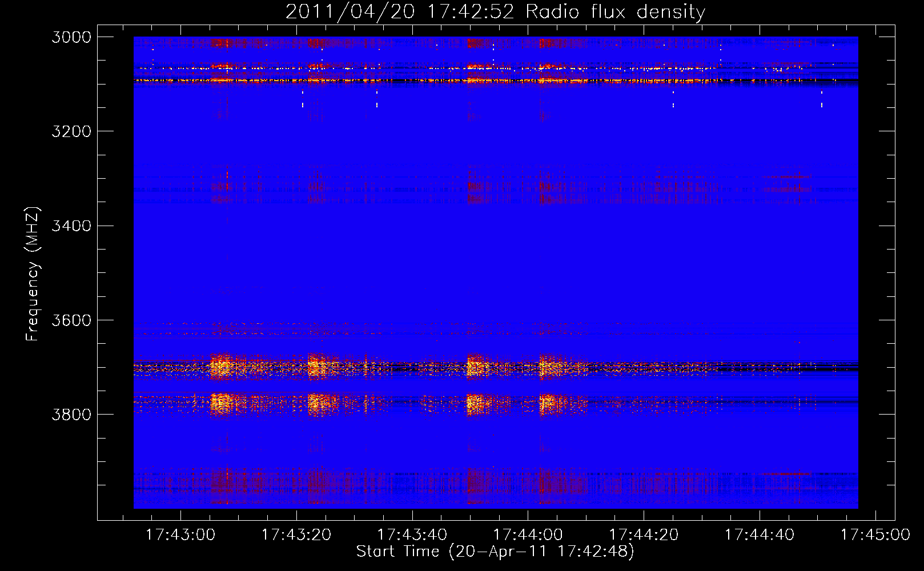Click the "Start Time (20-Apr-11 17:42:48)" x-axis label
Viewport: 924px width, 571px height.
[495, 552]
